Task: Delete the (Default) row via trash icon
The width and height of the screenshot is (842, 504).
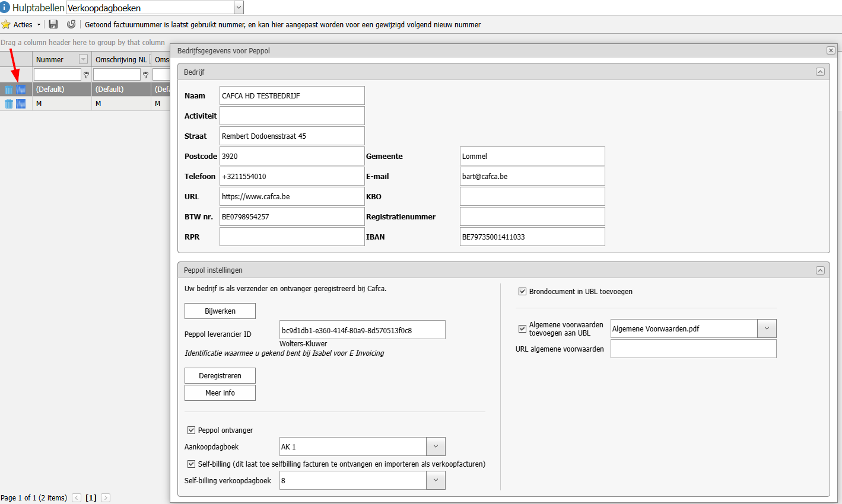Action: [x=9, y=90]
